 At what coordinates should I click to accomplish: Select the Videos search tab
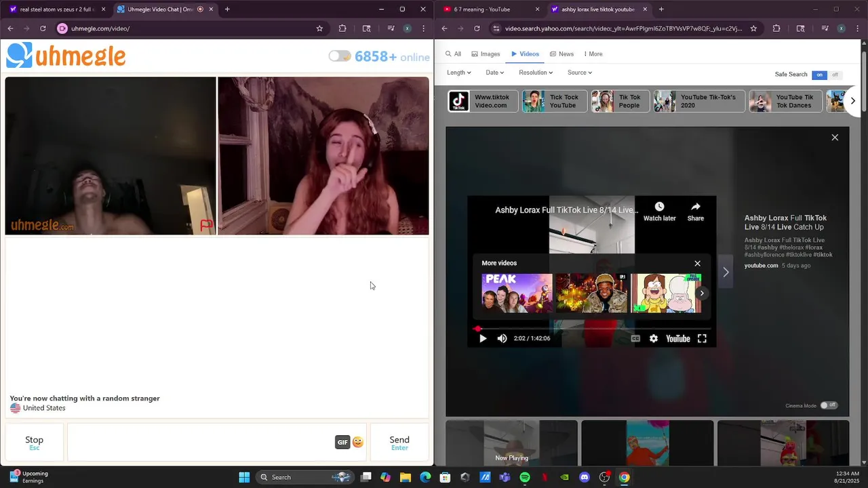pos(525,54)
